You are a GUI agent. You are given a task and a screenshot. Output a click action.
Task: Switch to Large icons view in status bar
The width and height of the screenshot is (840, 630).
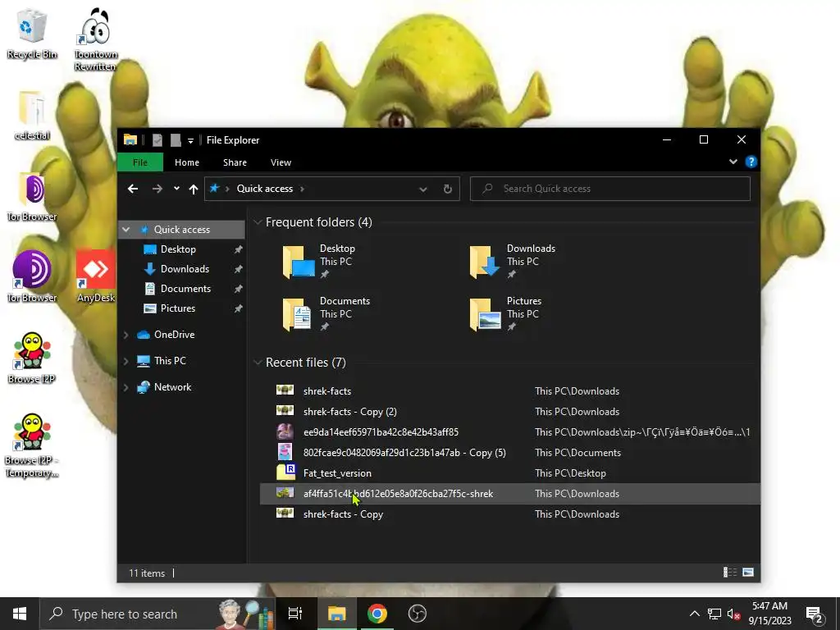click(x=748, y=573)
